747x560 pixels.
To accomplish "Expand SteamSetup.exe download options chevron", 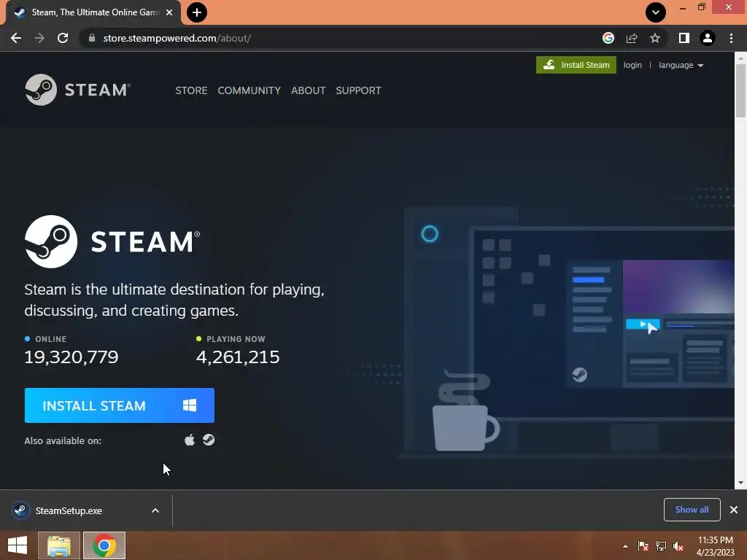I will click(x=155, y=510).
